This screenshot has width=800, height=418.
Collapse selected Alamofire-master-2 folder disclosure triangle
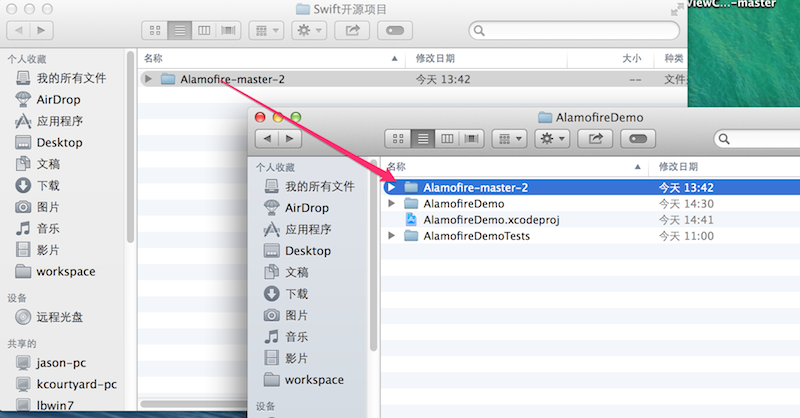coord(391,187)
